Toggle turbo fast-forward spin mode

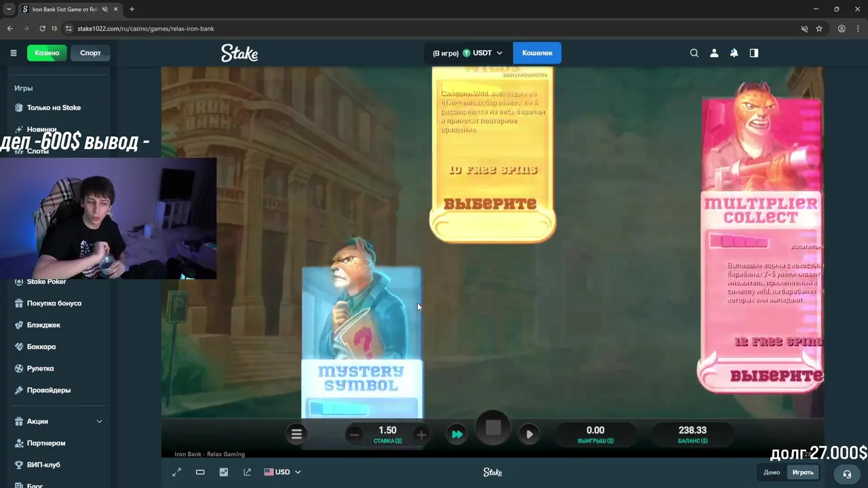(457, 434)
